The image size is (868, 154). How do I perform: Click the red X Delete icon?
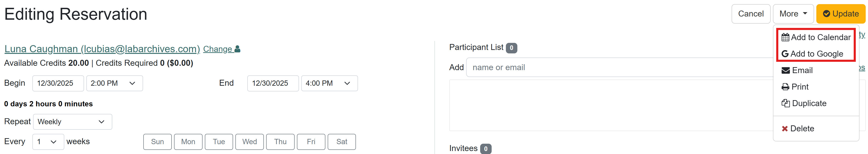(785, 128)
